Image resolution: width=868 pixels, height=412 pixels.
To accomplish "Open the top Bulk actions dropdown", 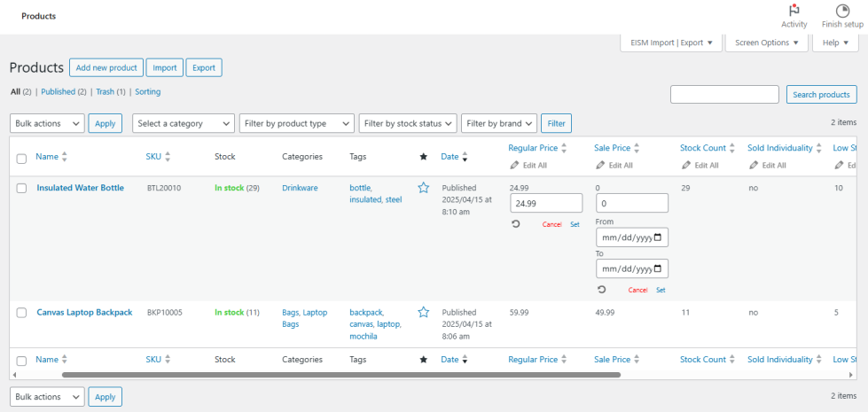I will (x=47, y=123).
